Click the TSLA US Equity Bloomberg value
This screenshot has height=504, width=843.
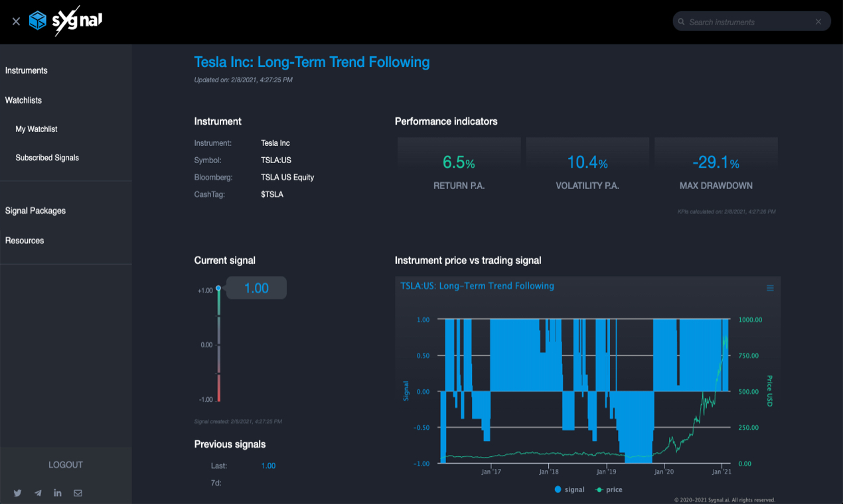(x=287, y=177)
